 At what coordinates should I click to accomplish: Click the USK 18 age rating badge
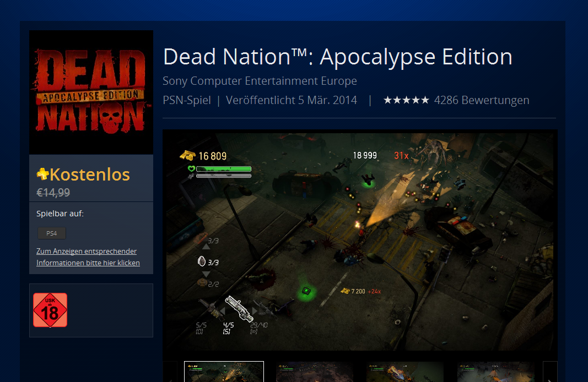point(50,310)
